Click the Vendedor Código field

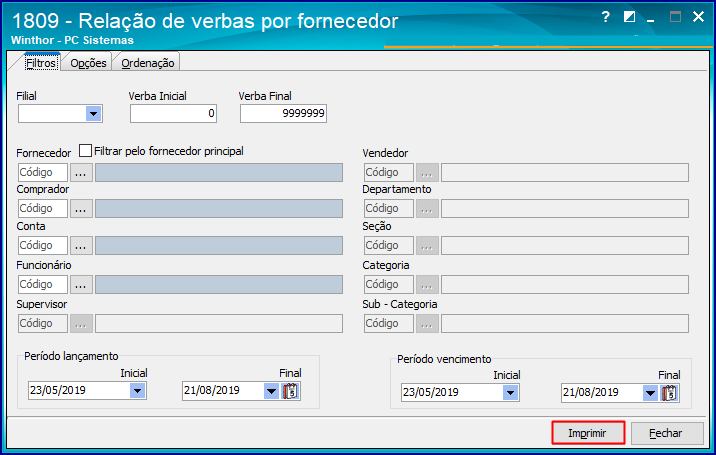[389, 173]
